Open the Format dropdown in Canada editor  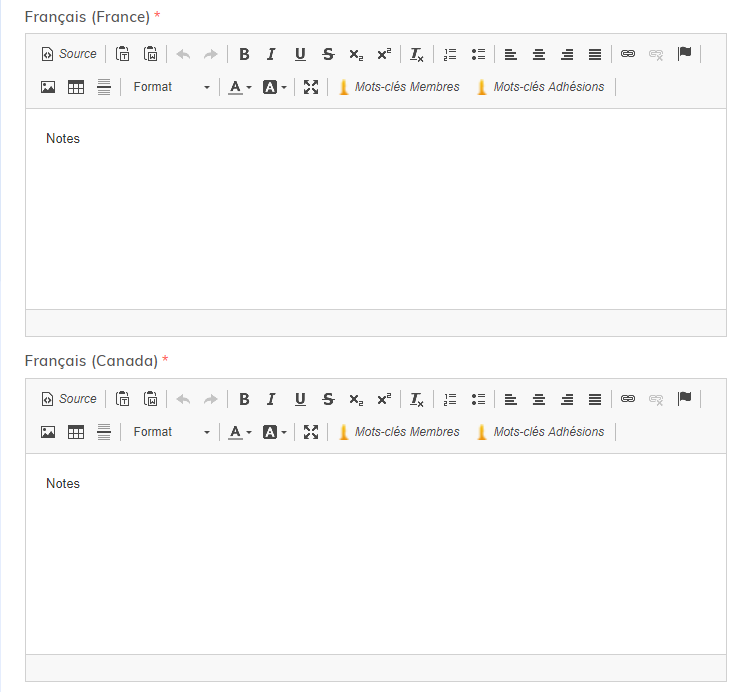pos(171,432)
